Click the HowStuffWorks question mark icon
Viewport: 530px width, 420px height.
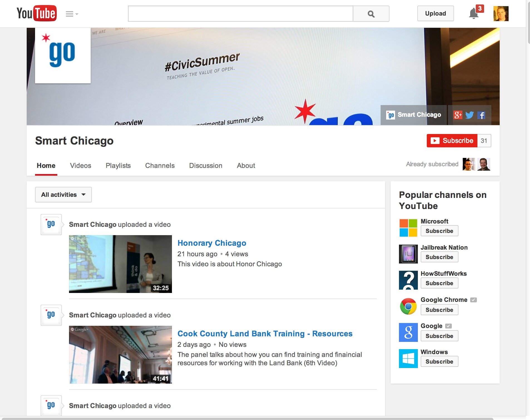tap(408, 280)
